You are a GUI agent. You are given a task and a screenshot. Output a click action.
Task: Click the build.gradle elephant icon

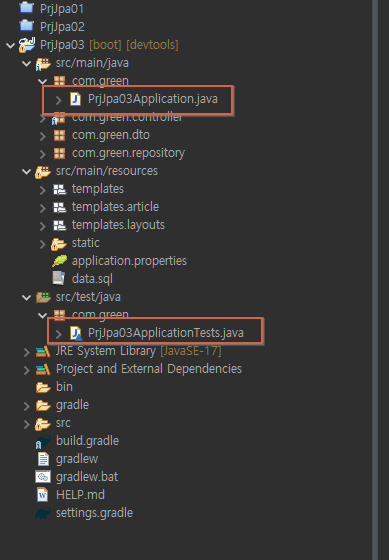[43, 441]
